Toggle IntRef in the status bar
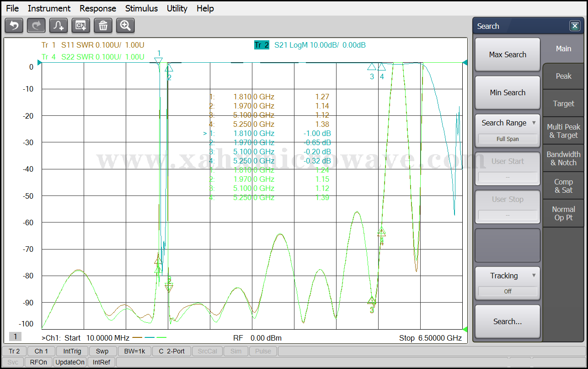The height and width of the screenshot is (369, 588). [102, 362]
